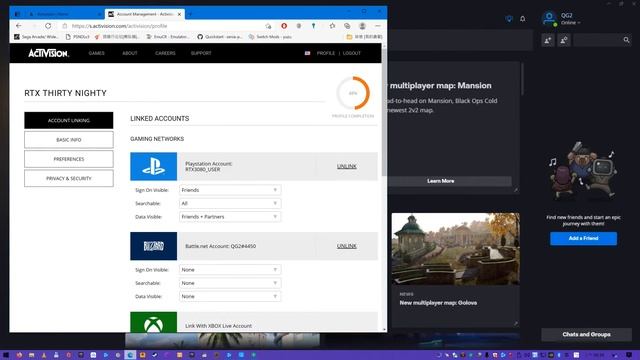Click the add friend icon in Battle.net

tap(548, 40)
